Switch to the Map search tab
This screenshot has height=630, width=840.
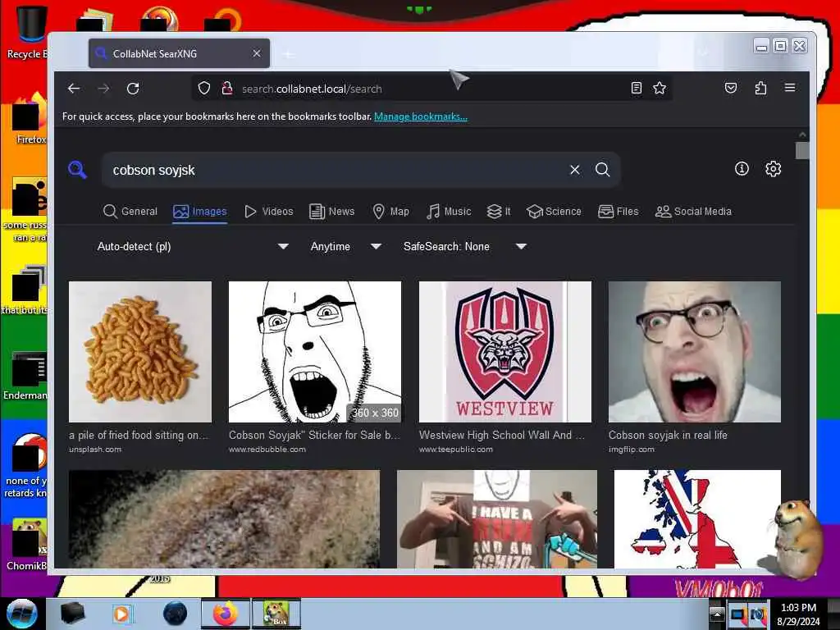(391, 212)
